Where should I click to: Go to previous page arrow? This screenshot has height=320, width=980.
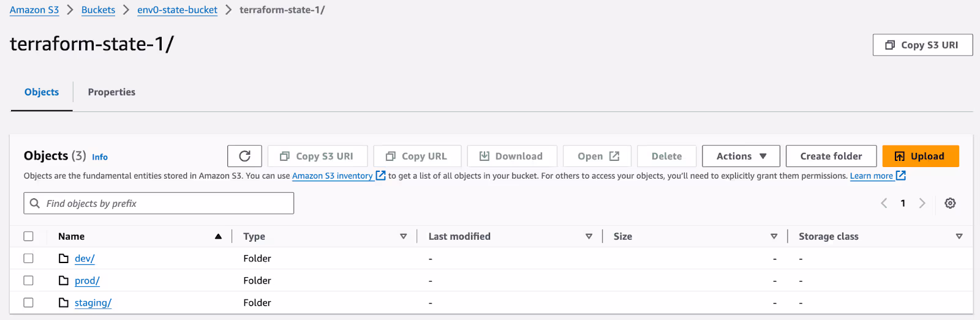pos(884,203)
